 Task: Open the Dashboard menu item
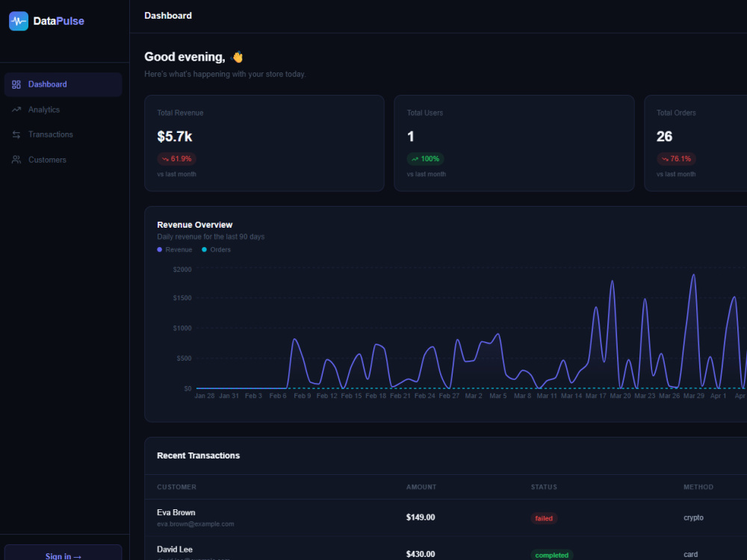tap(63, 84)
